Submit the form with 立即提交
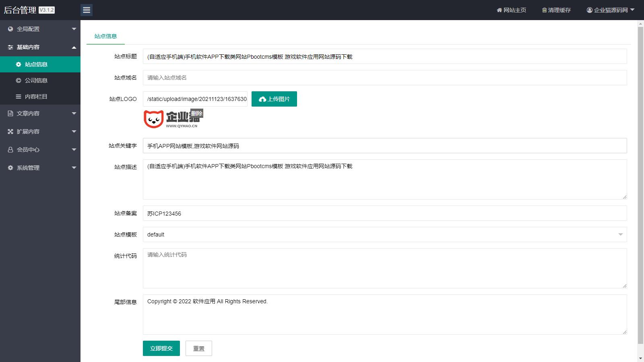 pos(161,348)
